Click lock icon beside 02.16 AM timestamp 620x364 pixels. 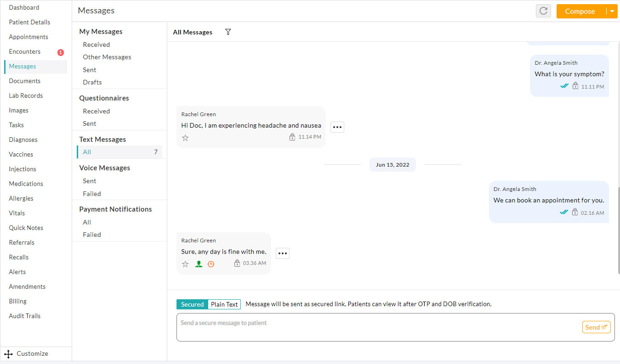click(x=575, y=212)
